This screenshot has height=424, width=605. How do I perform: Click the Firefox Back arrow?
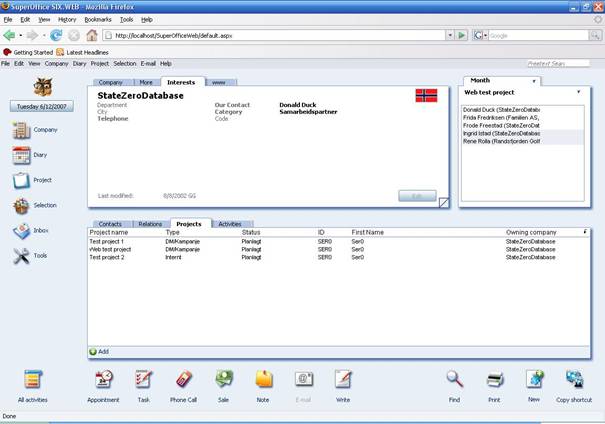(9, 35)
